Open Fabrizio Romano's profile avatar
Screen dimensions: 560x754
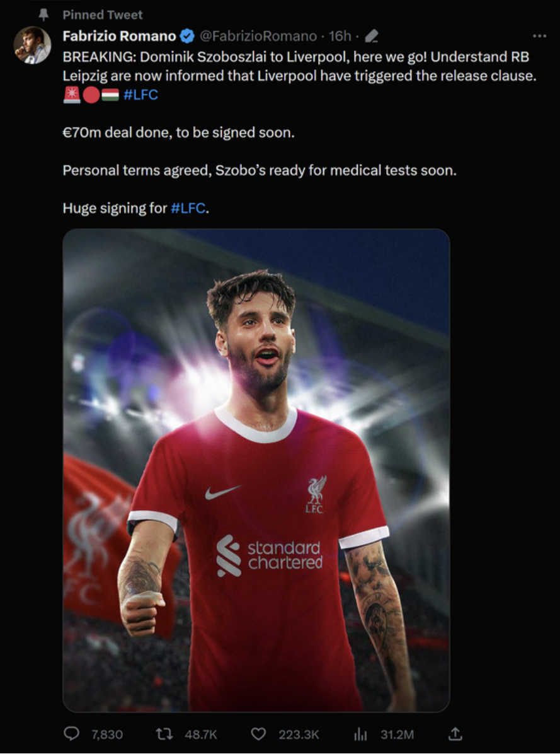[32, 45]
